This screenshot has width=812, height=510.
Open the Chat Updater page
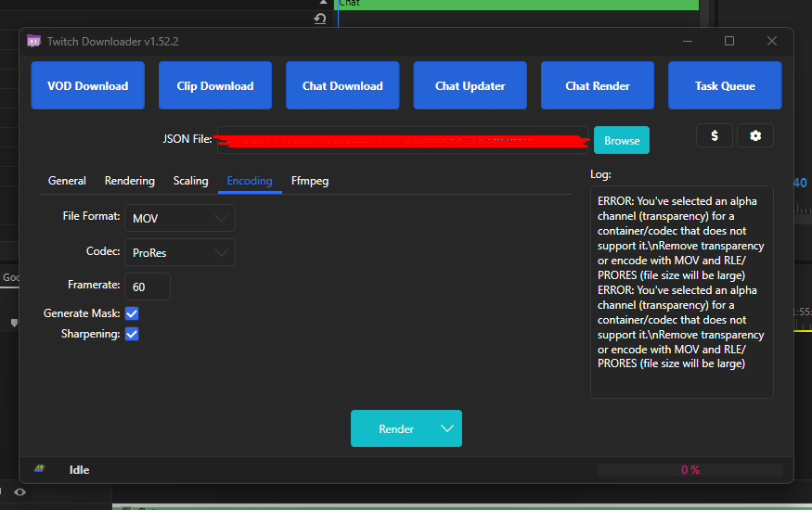(x=470, y=85)
